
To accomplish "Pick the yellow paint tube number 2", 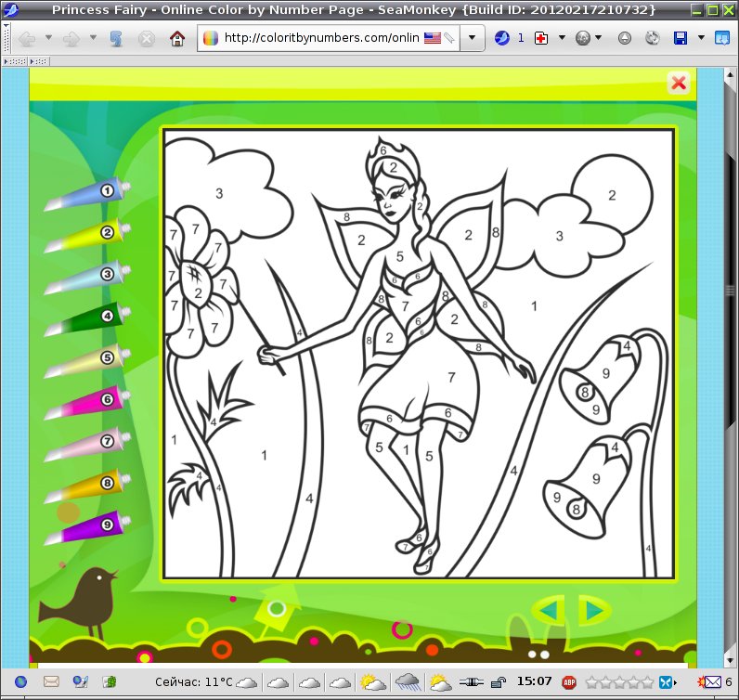I will (x=87, y=236).
